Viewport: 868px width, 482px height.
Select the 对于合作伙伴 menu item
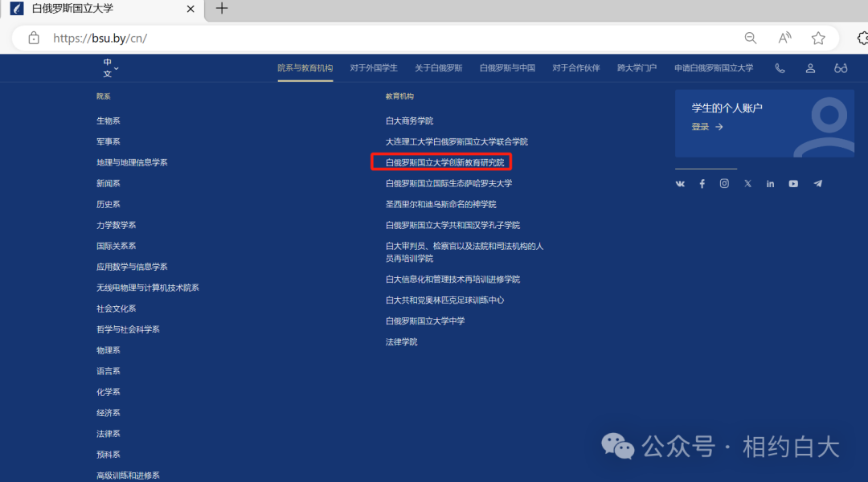pos(575,68)
